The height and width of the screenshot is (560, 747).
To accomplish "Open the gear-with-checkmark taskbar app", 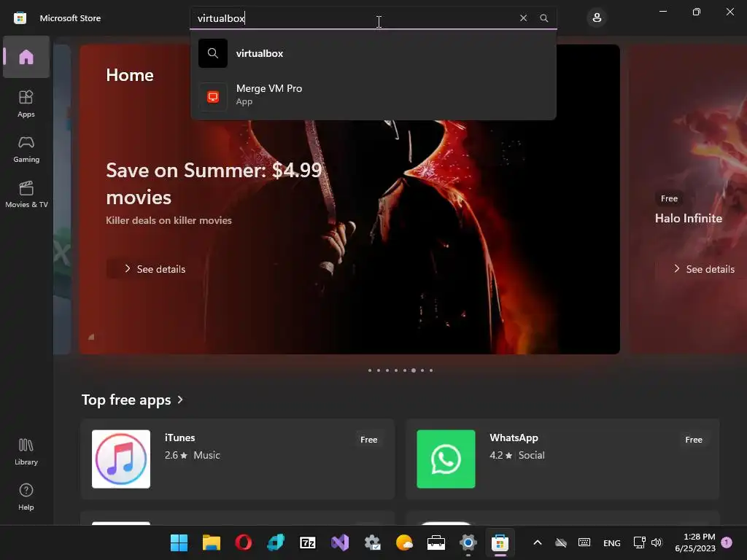I will (x=372, y=542).
